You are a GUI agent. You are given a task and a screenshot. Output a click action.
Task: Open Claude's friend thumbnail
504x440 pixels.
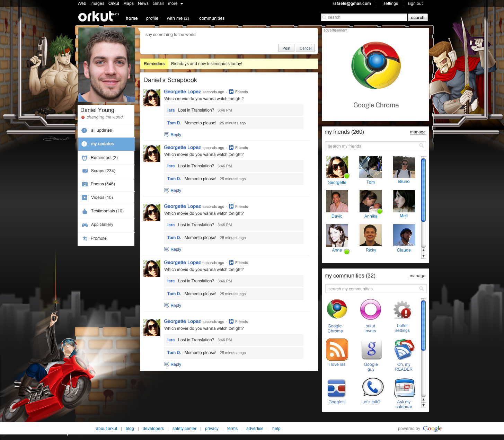point(404,235)
